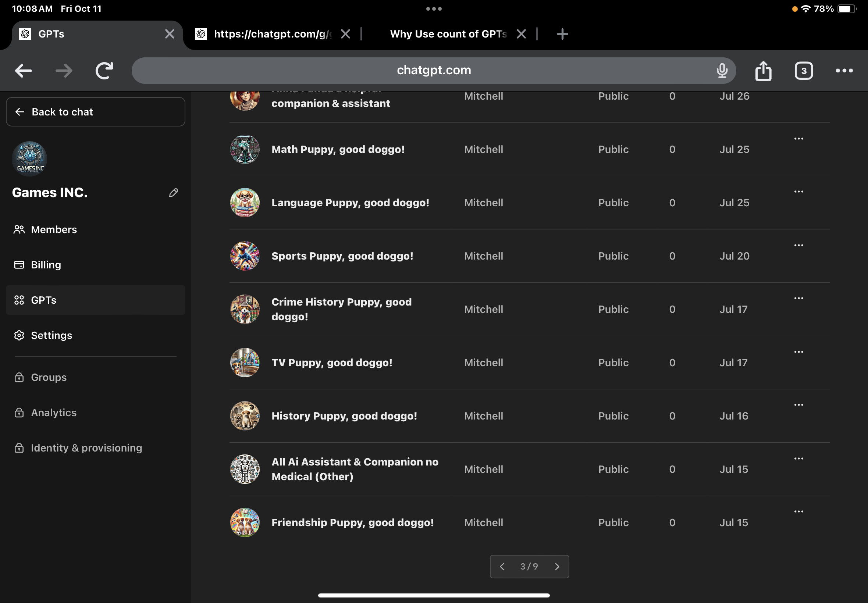
Task: Open options menu for Friendship Puppy GPT
Action: click(x=799, y=511)
